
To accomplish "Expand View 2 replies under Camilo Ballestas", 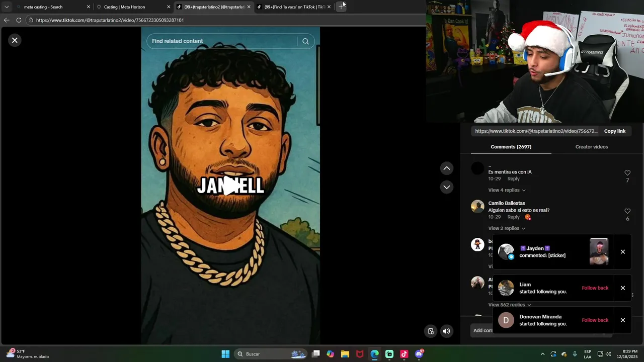I will tap(507, 228).
